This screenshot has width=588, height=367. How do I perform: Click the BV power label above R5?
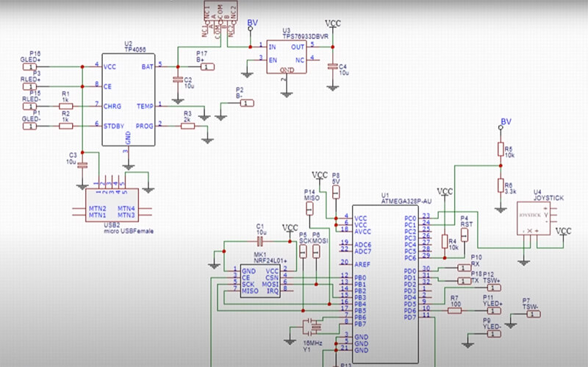[x=506, y=121]
